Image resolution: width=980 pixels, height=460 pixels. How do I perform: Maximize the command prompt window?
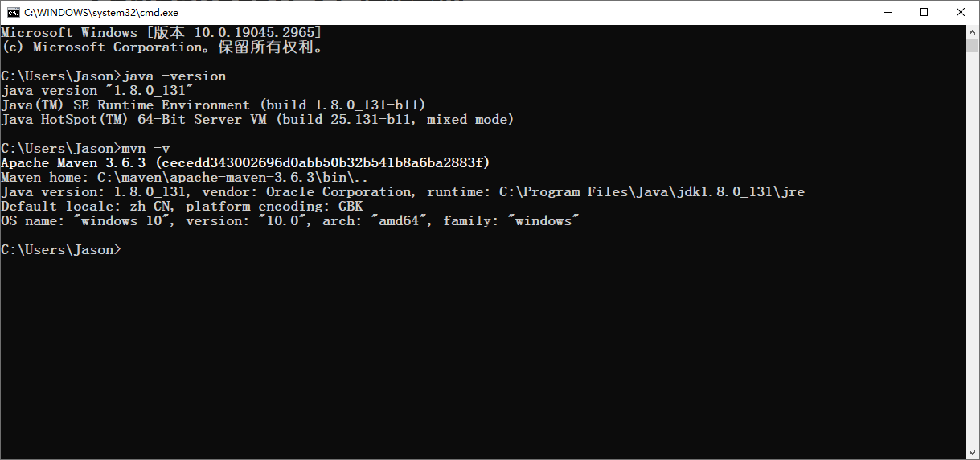click(924, 12)
